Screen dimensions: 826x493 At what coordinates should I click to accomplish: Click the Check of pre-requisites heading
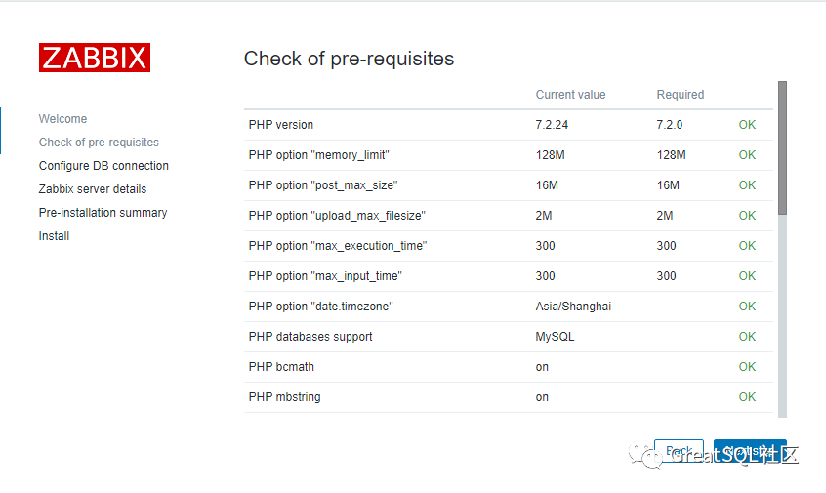click(348, 59)
